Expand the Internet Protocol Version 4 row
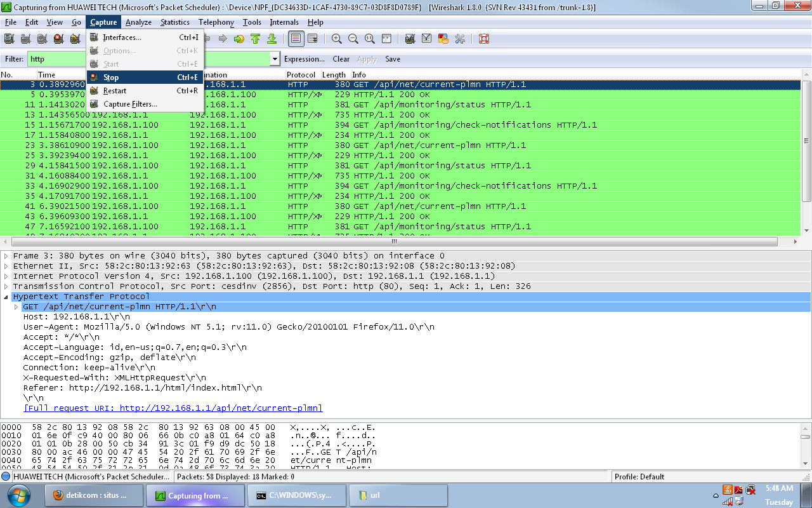Screen dimensions: 812x508 6,276
